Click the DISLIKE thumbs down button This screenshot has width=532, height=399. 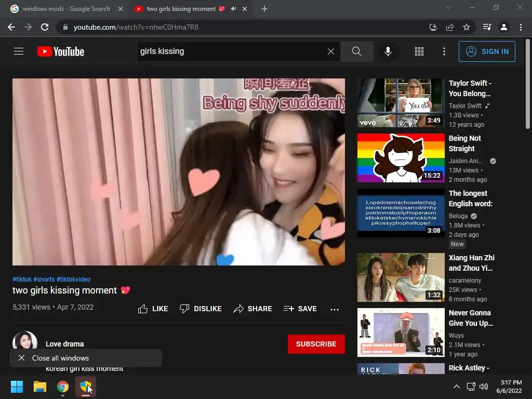pyautogui.click(x=201, y=309)
